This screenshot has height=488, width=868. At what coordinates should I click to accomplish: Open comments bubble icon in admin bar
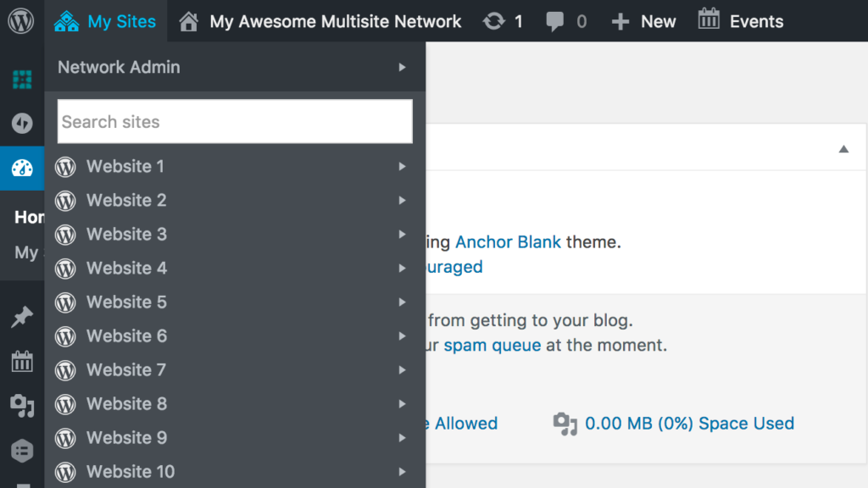coord(556,21)
